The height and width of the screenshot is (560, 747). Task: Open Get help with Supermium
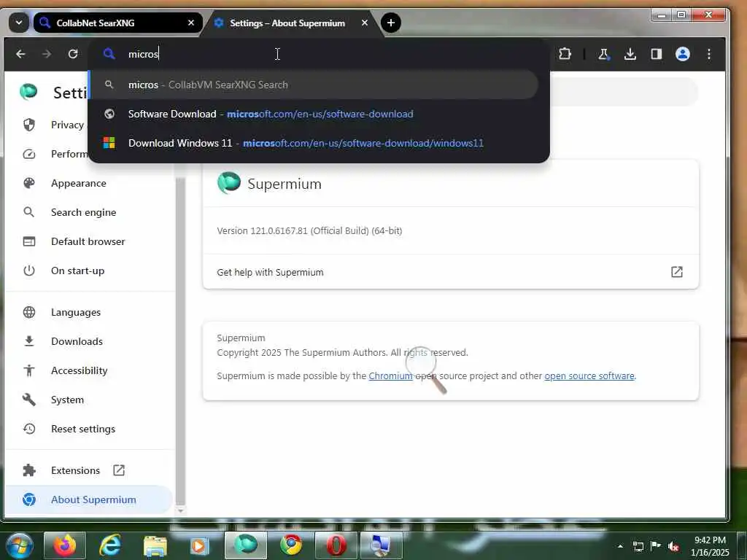point(450,272)
